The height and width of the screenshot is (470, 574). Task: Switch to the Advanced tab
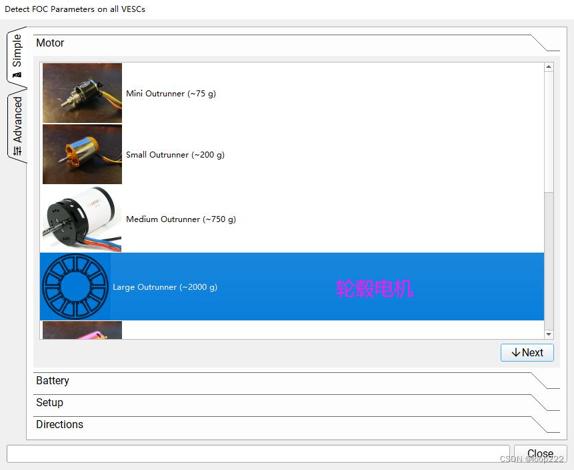click(17, 125)
